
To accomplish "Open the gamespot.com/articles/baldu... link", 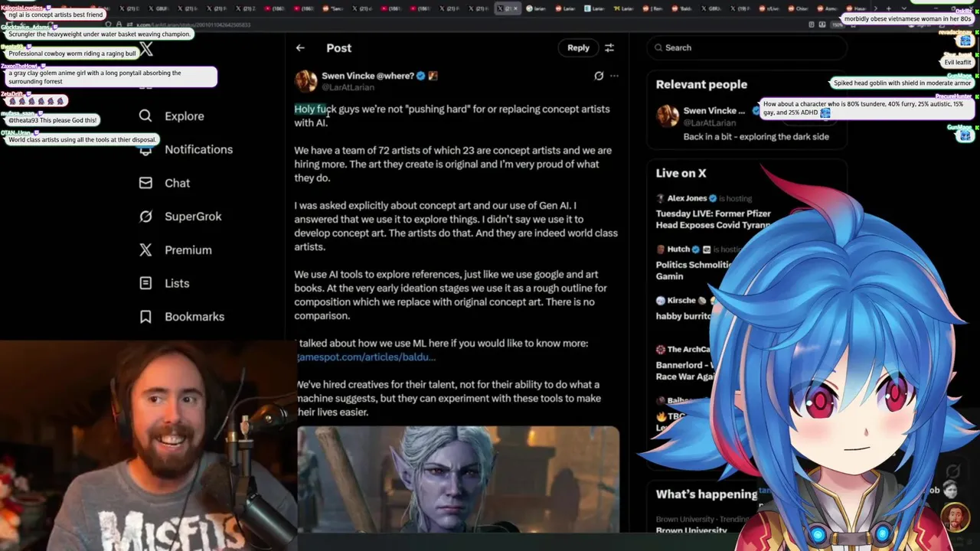I will click(366, 357).
